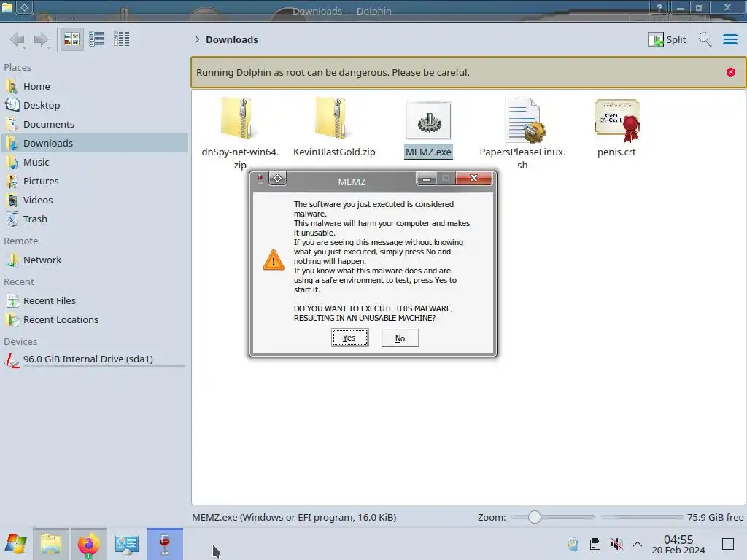Go forward with the Forward arrow
Viewport: 747px width, 560px height.
coord(42,39)
